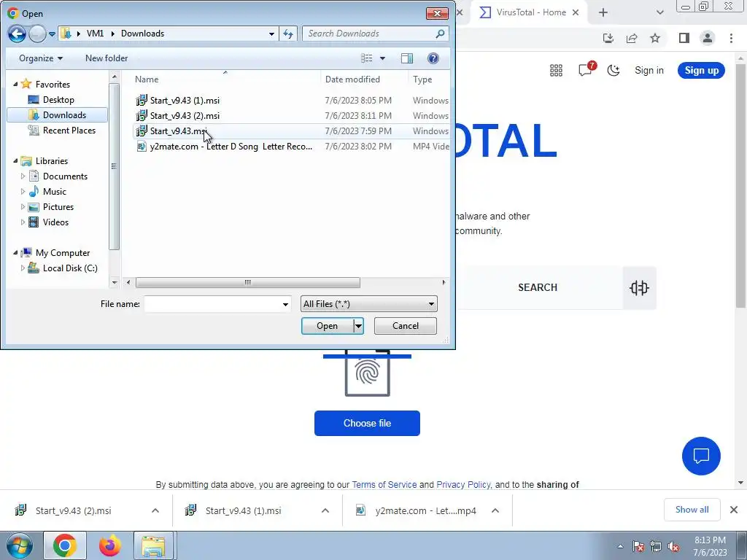Expand the Music library node
This screenshot has height=560, width=747.
[23, 192]
